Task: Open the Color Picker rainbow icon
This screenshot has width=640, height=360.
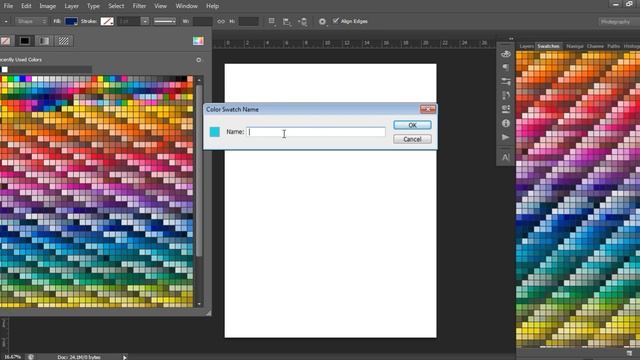Action: click(198, 41)
